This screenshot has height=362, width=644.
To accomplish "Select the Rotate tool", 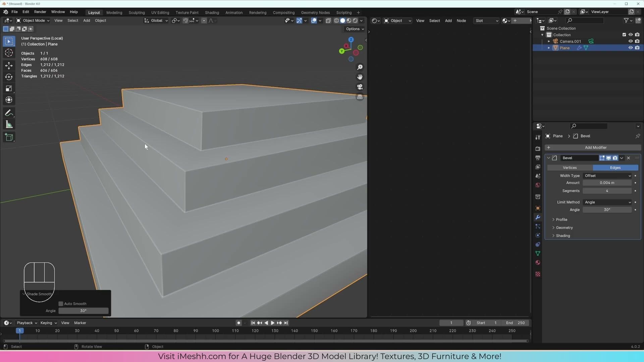I will [9, 77].
